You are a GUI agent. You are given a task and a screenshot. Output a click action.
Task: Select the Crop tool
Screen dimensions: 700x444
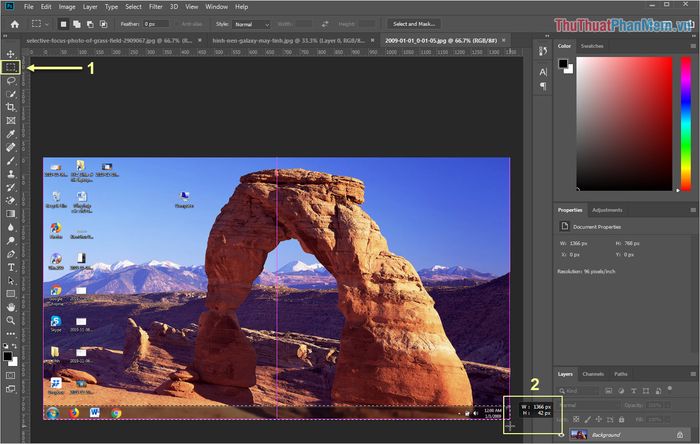point(11,107)
